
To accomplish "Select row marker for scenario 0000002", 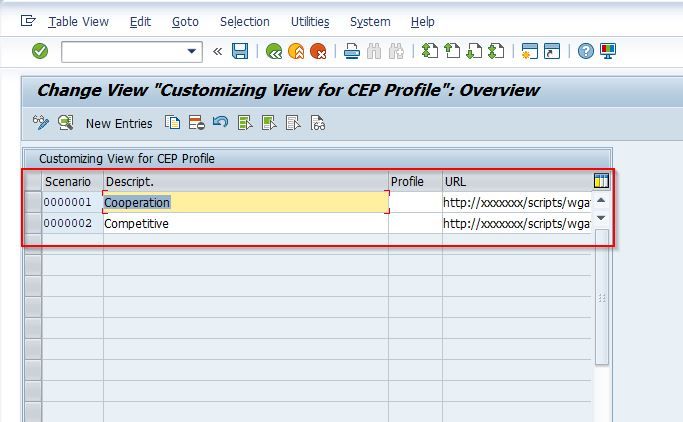I will [33, 223].
